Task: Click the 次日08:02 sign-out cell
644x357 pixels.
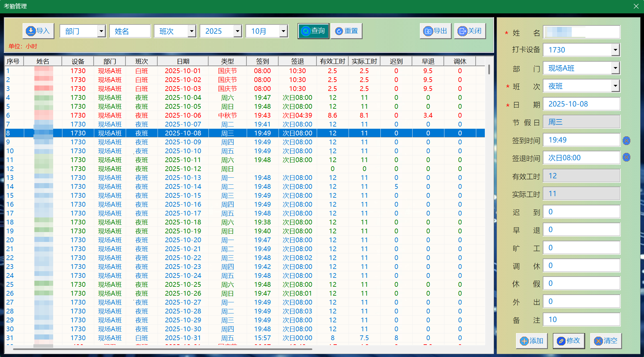Action: pyautogui.click(x=297, y=258)
